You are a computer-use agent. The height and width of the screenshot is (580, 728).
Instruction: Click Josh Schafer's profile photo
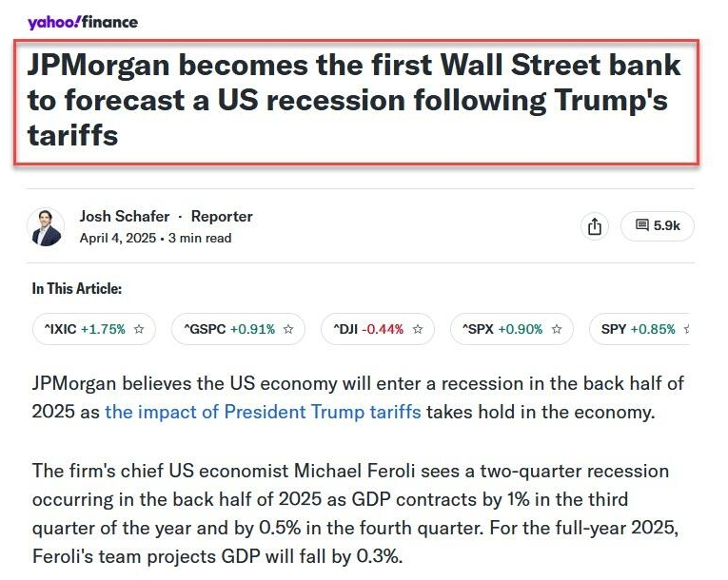click(x=46, y=226)
